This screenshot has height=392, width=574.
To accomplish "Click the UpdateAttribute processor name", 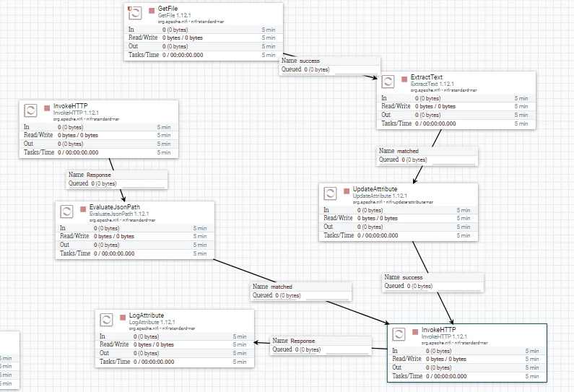I will [x=375, y=189].
